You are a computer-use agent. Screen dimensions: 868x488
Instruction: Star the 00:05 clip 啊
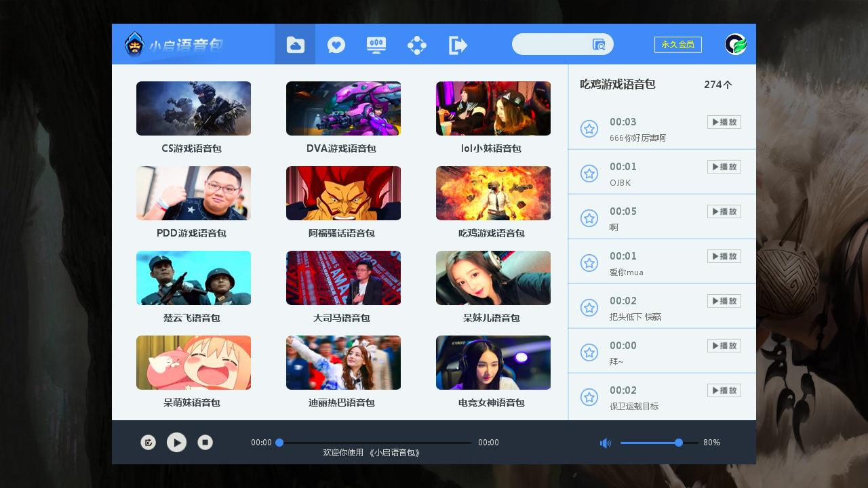click(x=589, y=218)
